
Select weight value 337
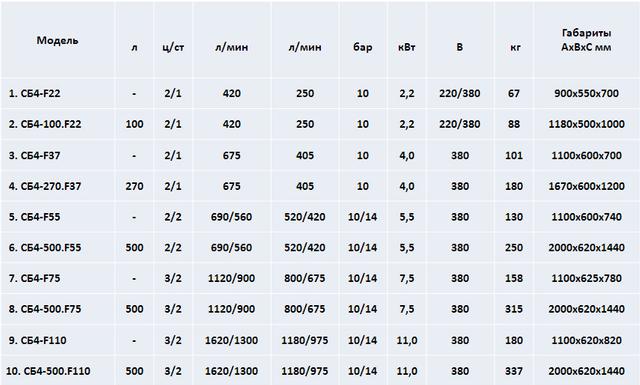(x=514, y=371)
